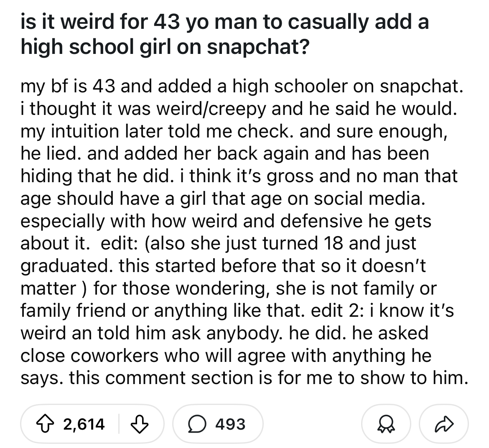The width and height of the screenshot is (489, 448).
Task: Upvote the Snapchat post
Action: coord(46,424)
